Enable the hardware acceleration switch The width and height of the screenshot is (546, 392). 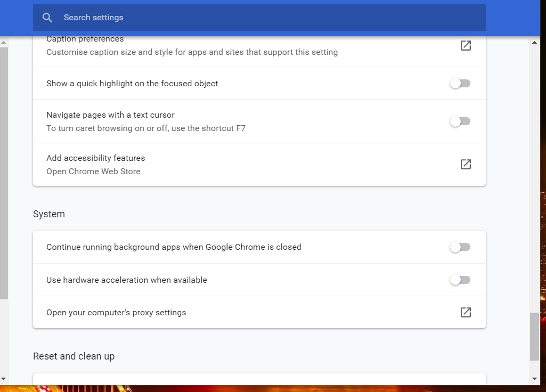click(460, 280)
